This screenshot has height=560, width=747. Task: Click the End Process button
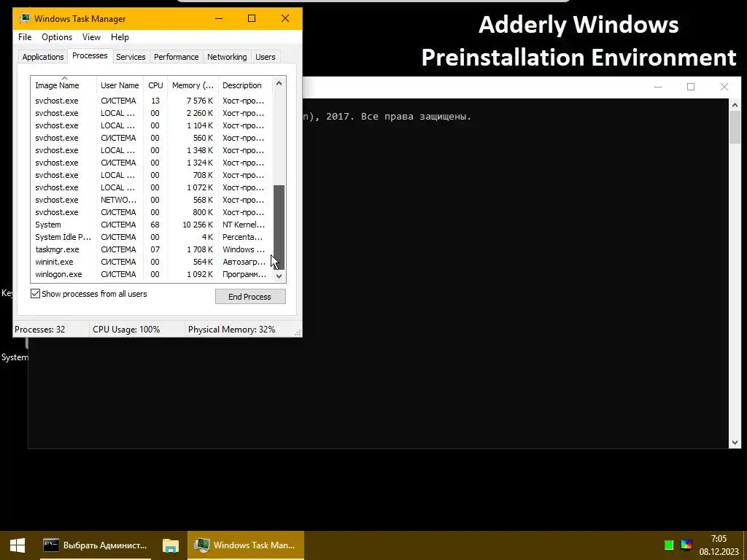[x=250, y=297]
